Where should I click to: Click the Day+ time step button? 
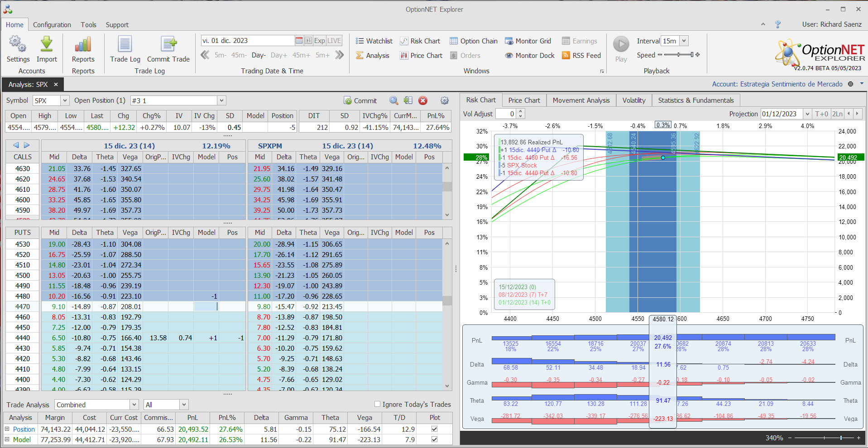278,55
